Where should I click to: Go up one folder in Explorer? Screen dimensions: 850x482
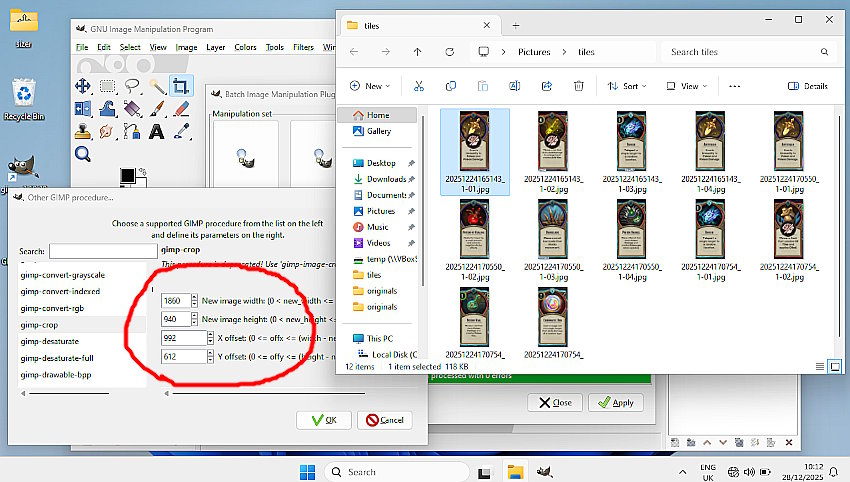coord(417,52)
